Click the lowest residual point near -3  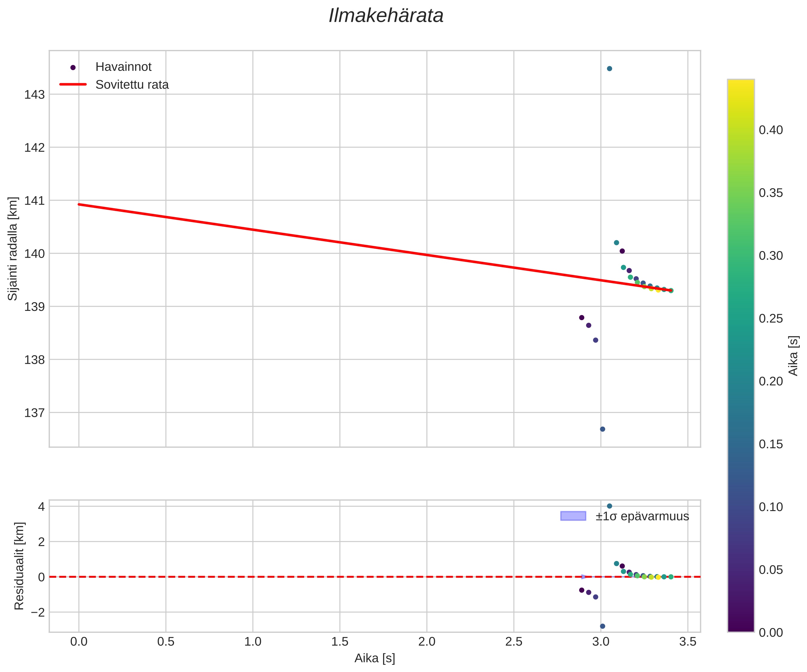click(602, 626)
